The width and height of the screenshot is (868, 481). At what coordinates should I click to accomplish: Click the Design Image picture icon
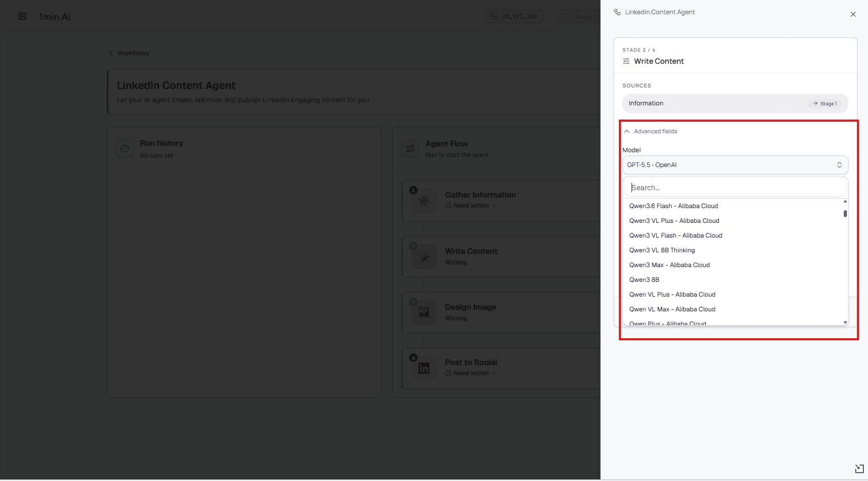424,312
